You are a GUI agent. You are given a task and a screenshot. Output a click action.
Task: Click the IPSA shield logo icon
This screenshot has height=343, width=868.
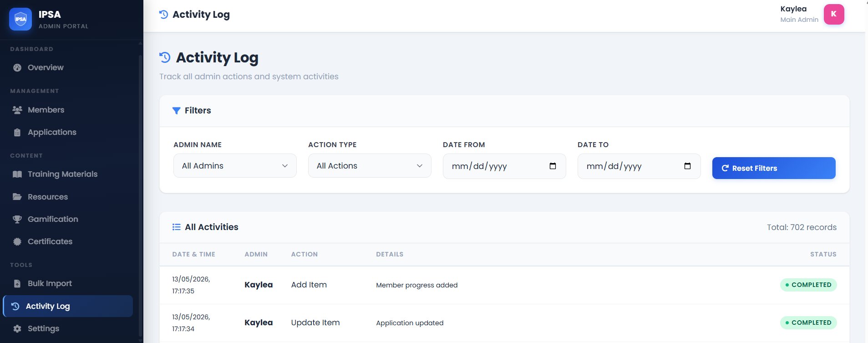[20, 19]
